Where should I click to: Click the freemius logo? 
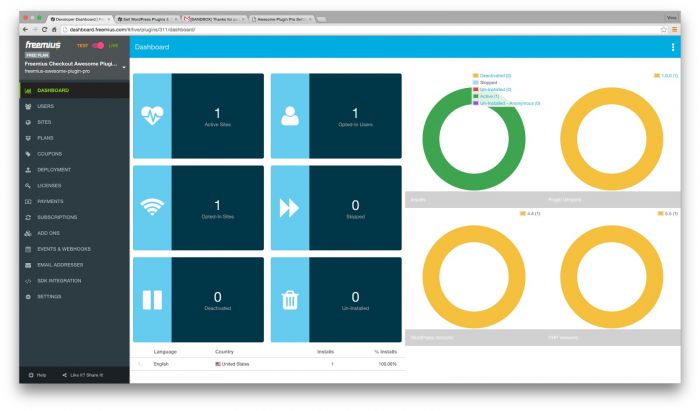click(x=43, y=45)
